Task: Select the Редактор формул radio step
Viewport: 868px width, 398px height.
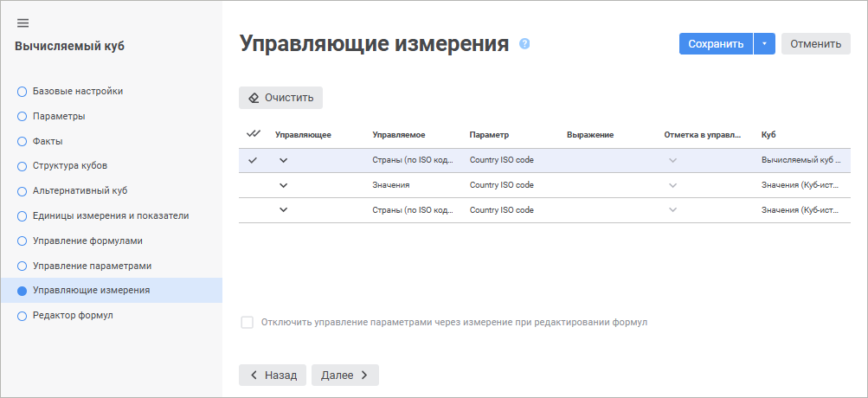Action: pyautogui.click(x=23, y=316)
